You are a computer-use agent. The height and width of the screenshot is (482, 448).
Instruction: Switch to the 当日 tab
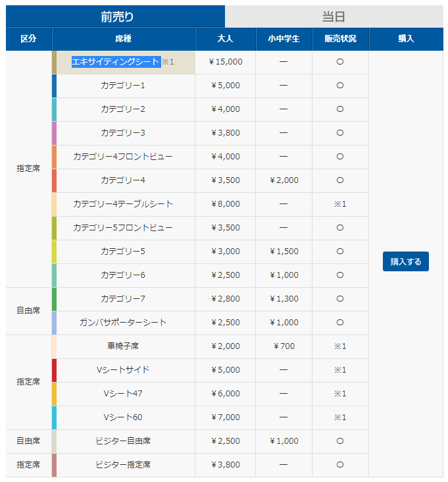(x=334, y=16)
